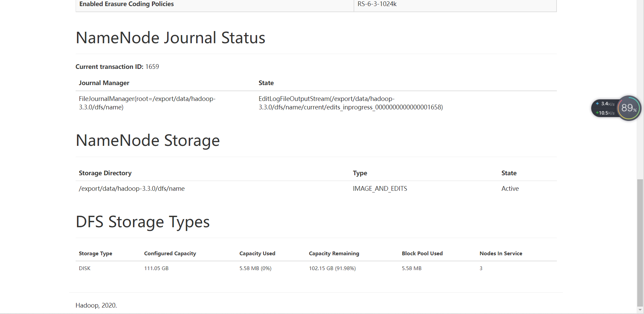Click the NameNode Storage heading
644x314 pixels.
(148, 140)
